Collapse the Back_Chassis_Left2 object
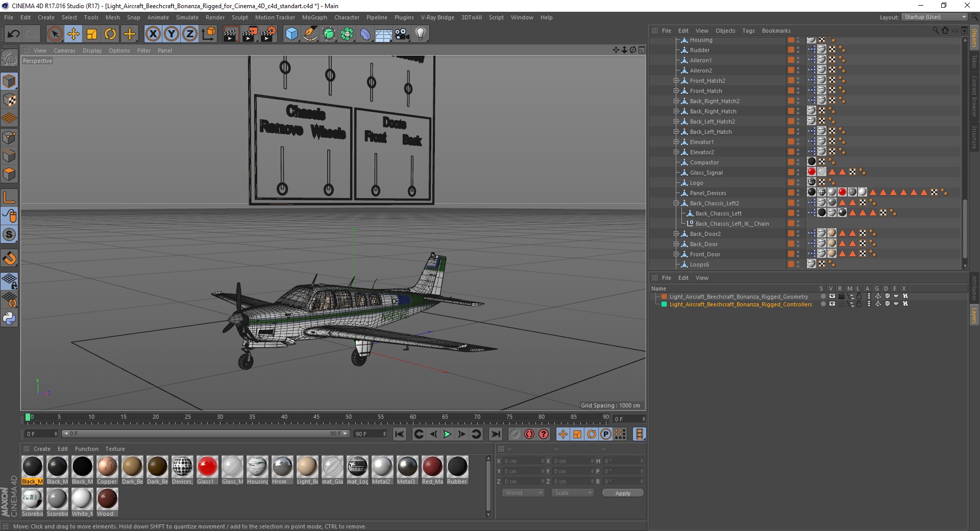980x531 pixels. pos(676,203)
